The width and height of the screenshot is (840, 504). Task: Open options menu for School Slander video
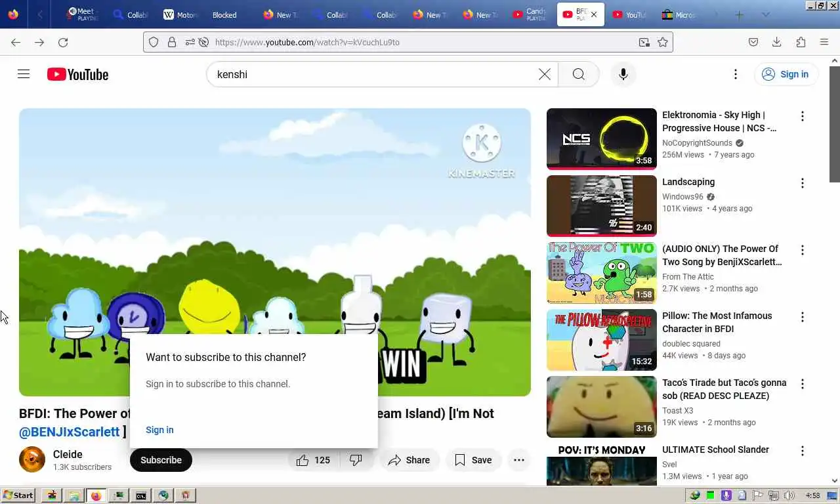(x=802, y=451)
